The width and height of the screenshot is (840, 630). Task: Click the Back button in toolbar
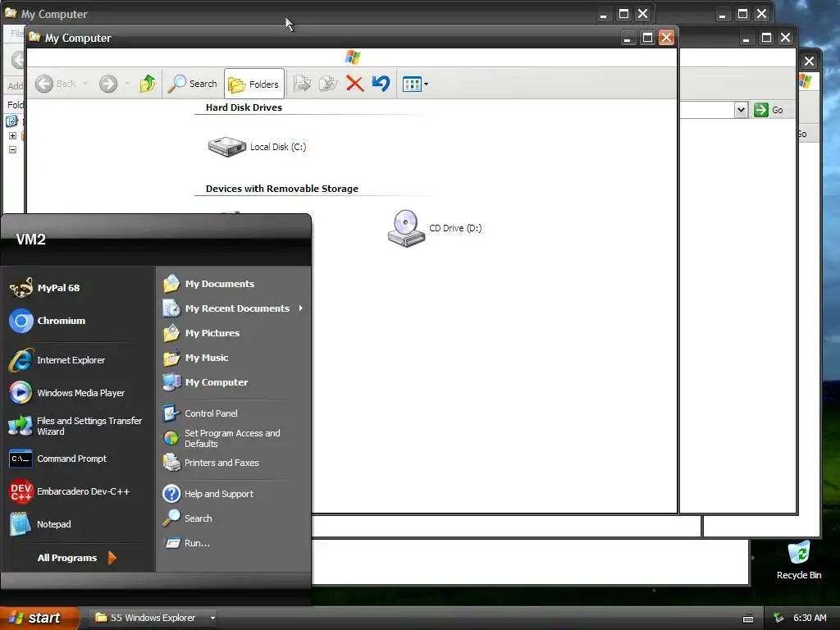coord(55,84)
